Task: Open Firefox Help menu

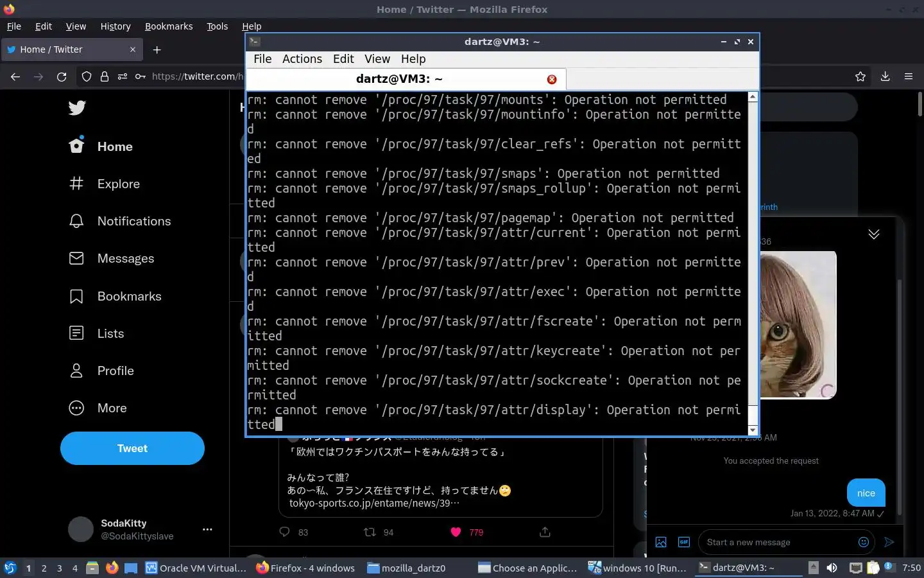Action: click(x=252, y=26)
